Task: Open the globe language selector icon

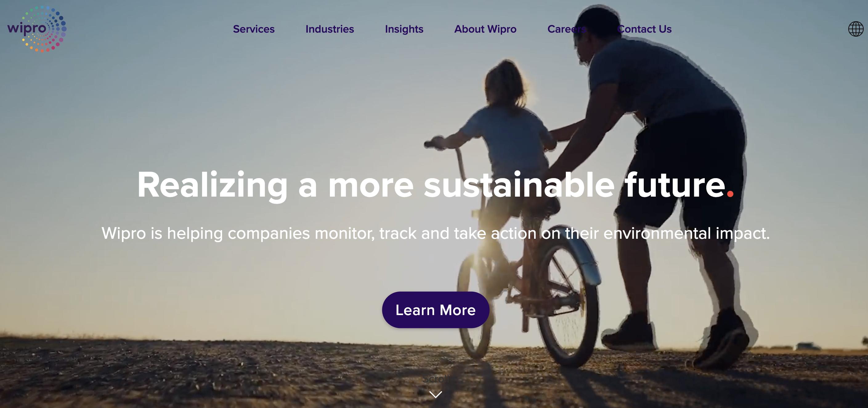Action: (856, 29)
